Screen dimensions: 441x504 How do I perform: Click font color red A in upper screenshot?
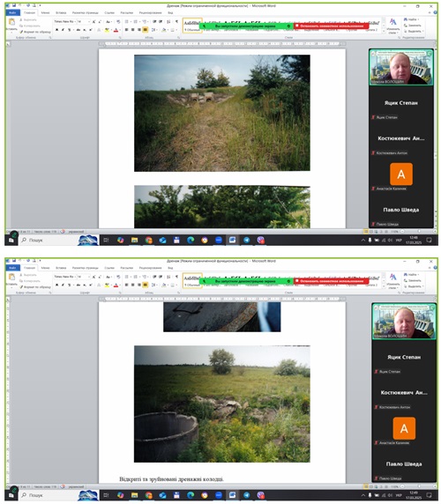[x=116, y=30]
